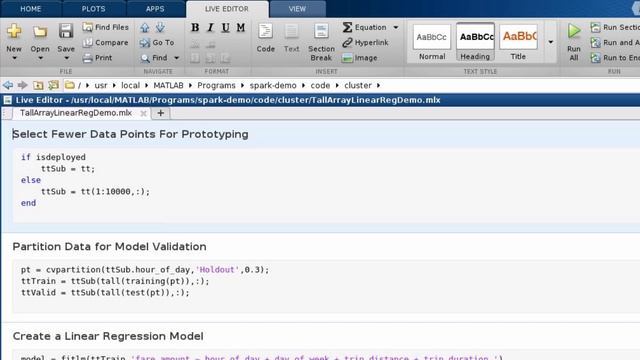
Task: Click Run and Advance button
Action: pyautogui.click(x=615, y=42)
